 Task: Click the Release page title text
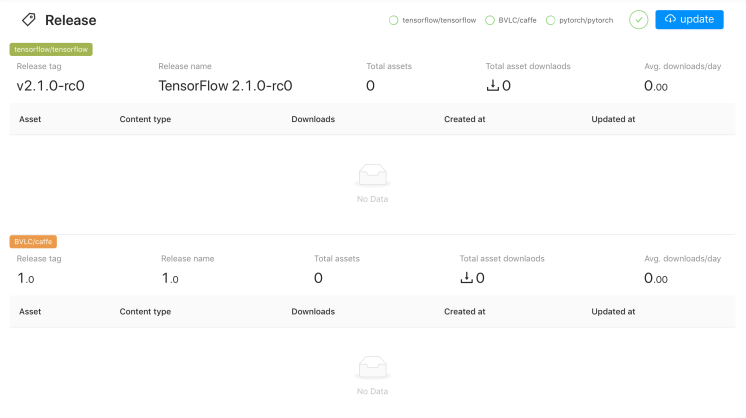coord(71,20)
